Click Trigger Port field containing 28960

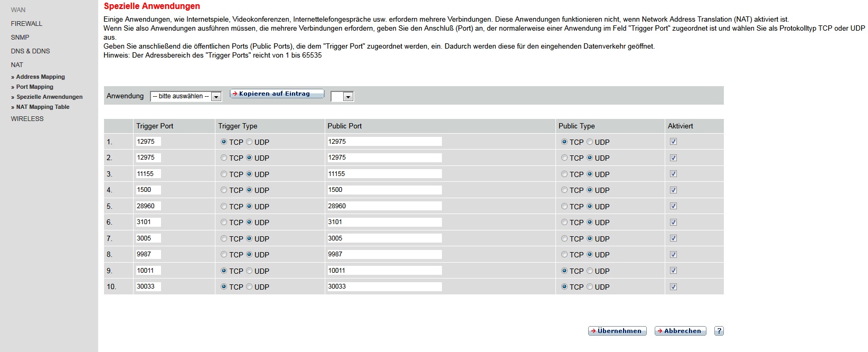(x=148, y=206)
